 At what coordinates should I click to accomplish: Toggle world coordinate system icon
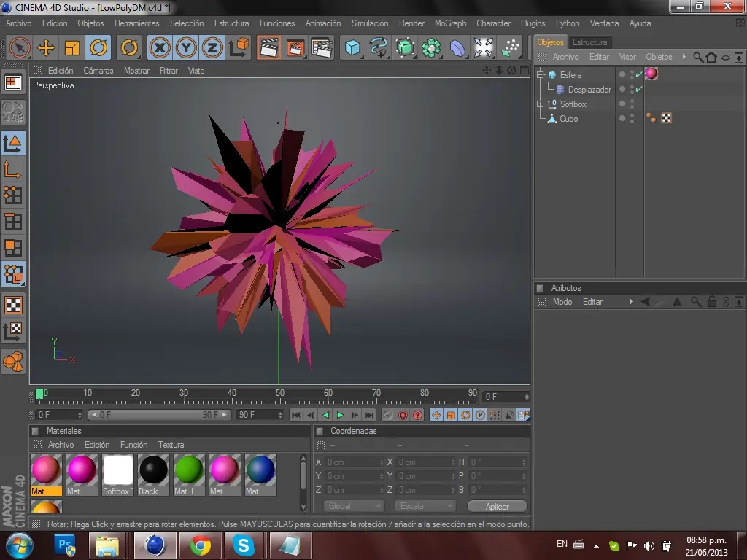tap(239, 47)
